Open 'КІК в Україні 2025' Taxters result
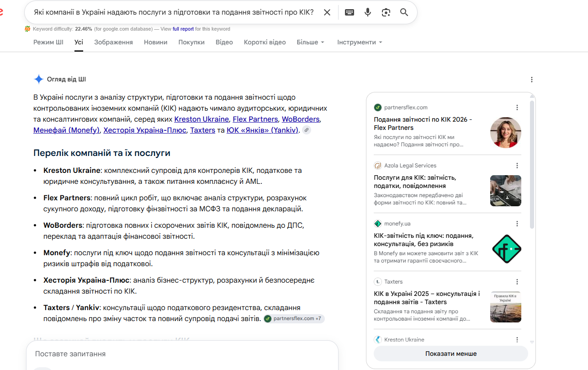This screenshot has height=370, width=588. [x=427, y=298]
